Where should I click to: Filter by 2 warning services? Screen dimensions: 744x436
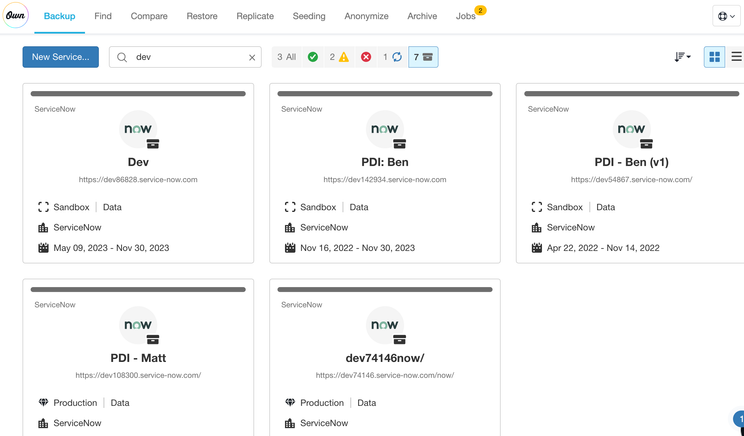[339, 57]
